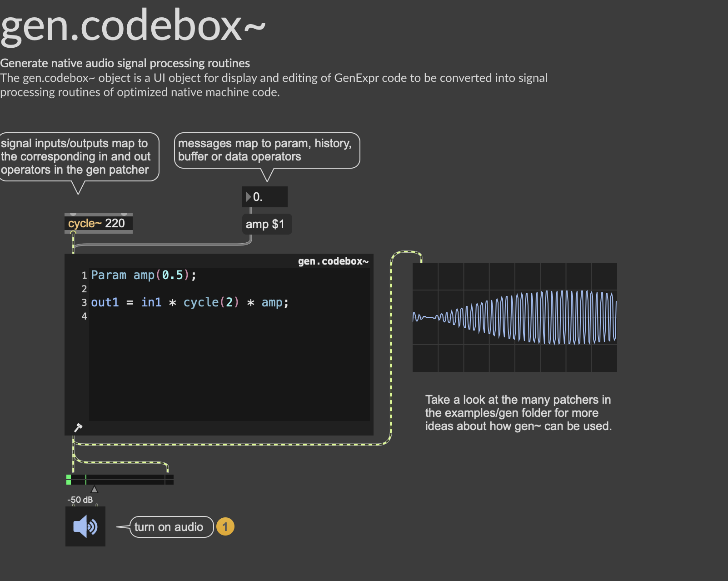Viewport: 728px width, 581px height.
Task: Click the 'Take a look at the many patchers' text
Action: [519, 413]
